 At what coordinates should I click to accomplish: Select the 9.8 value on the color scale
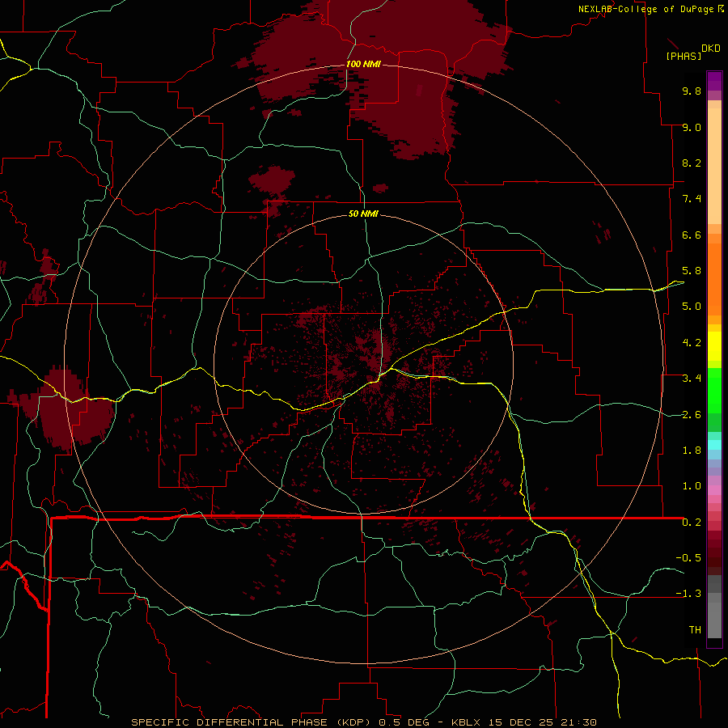692,91
